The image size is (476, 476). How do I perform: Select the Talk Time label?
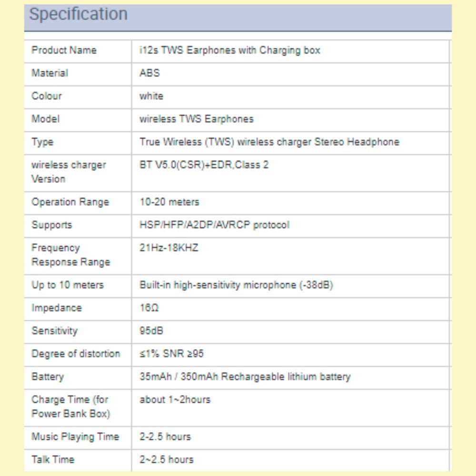53,459
